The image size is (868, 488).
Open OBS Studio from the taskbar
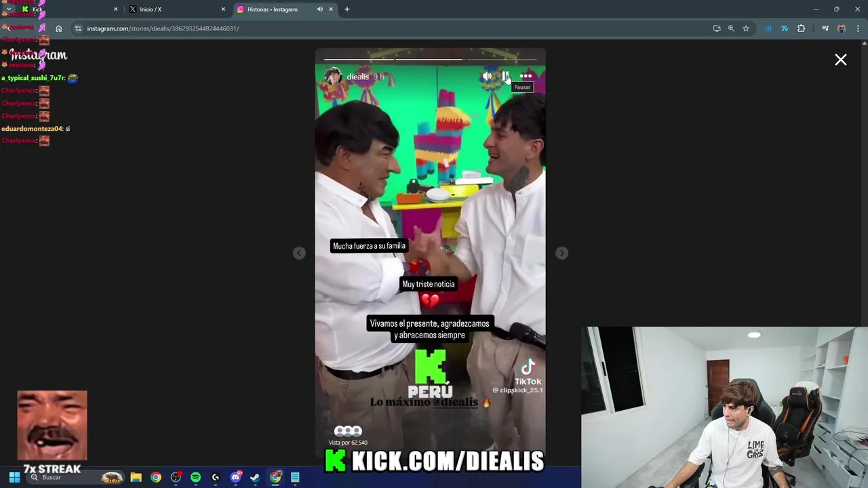(176, 477)
